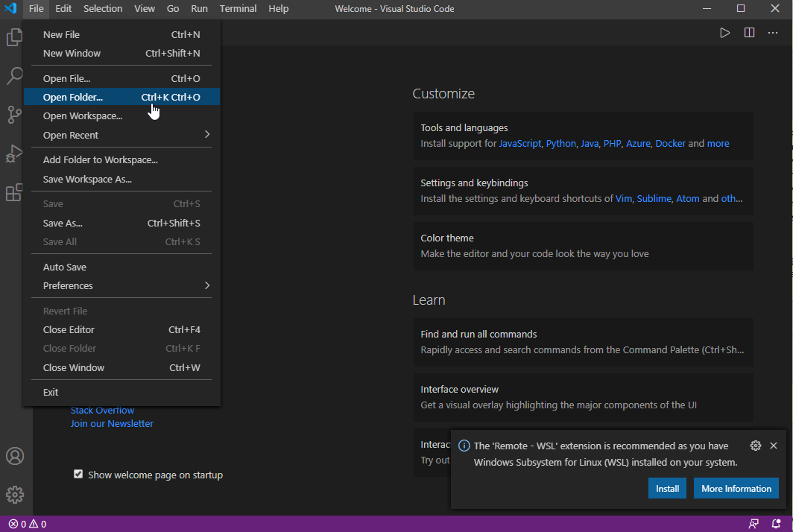
Task: Toggle Show welcome page on startup checkbox
Action: (x=78, y=474)
